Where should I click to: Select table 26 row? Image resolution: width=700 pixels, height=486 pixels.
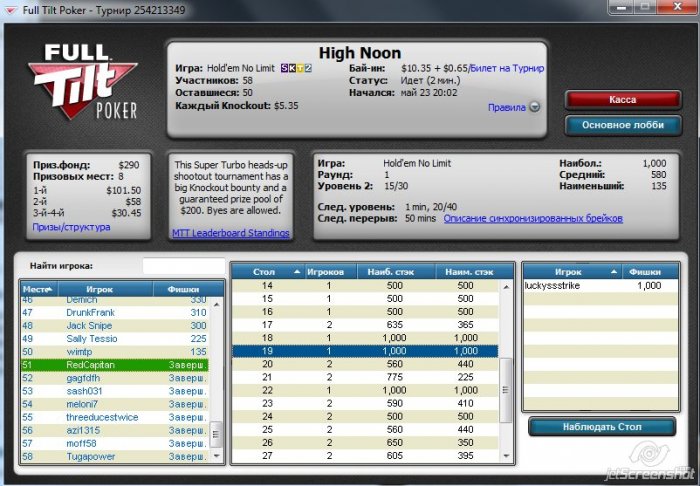pos(365,443)
